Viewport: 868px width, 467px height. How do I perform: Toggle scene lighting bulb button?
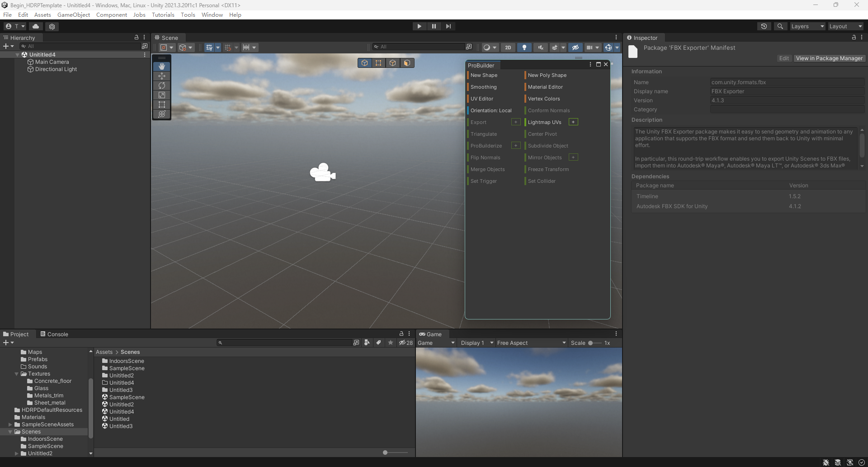click(524, 47)
